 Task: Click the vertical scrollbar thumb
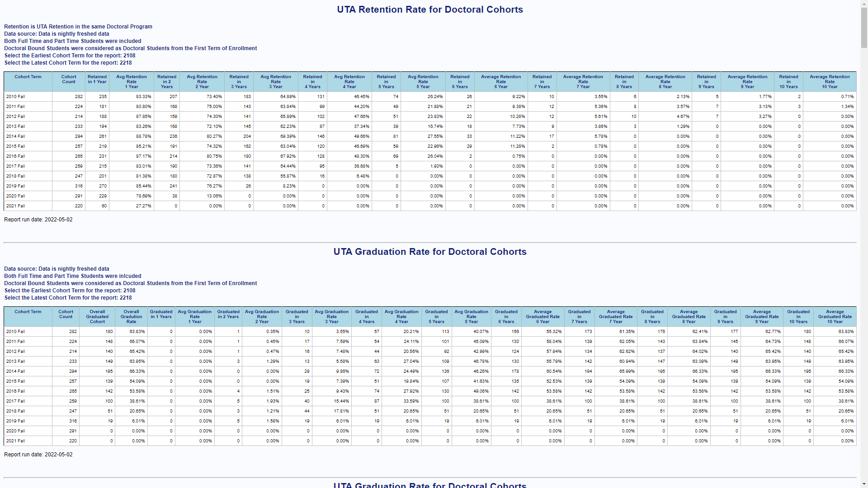[x=864, y=27]
